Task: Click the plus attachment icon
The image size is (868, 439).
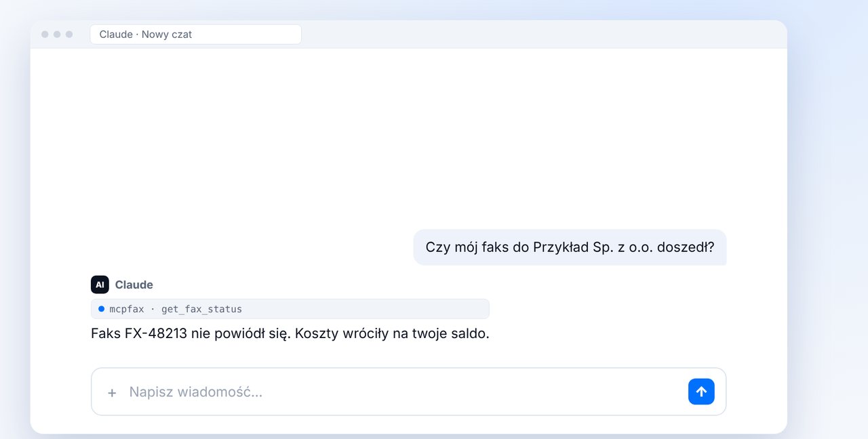Action: [112, 392]
